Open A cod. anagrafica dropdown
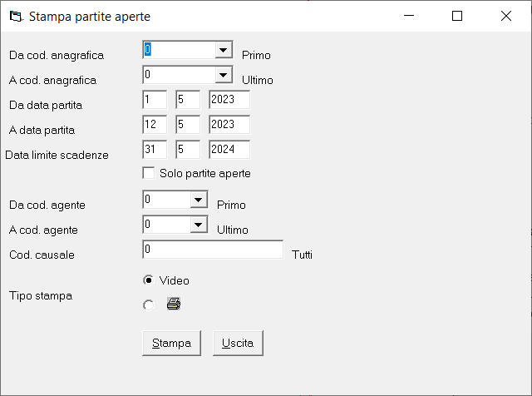Image resolution: width=532 pixels, height=396 pixels. tap(224, 75)
